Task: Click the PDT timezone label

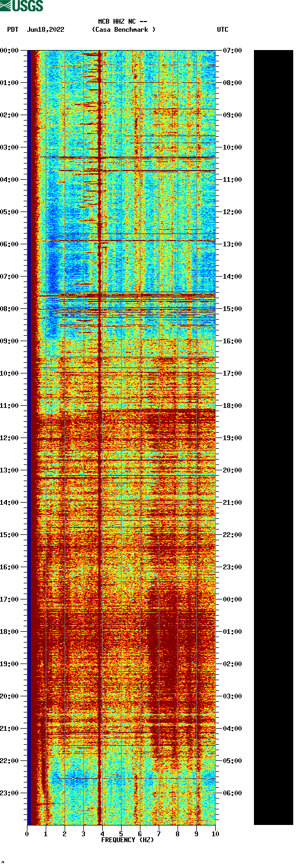Action: (x=13, y=30)
